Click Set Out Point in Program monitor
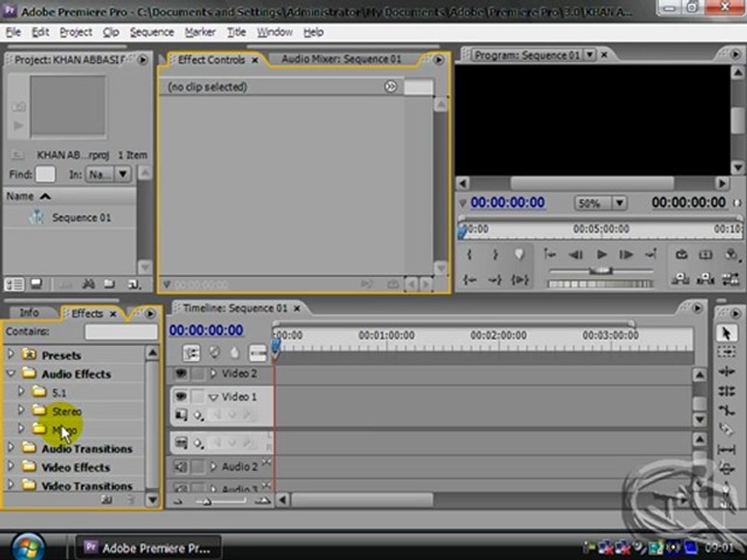Screen dimensions: 747x560 pos(495,255)
